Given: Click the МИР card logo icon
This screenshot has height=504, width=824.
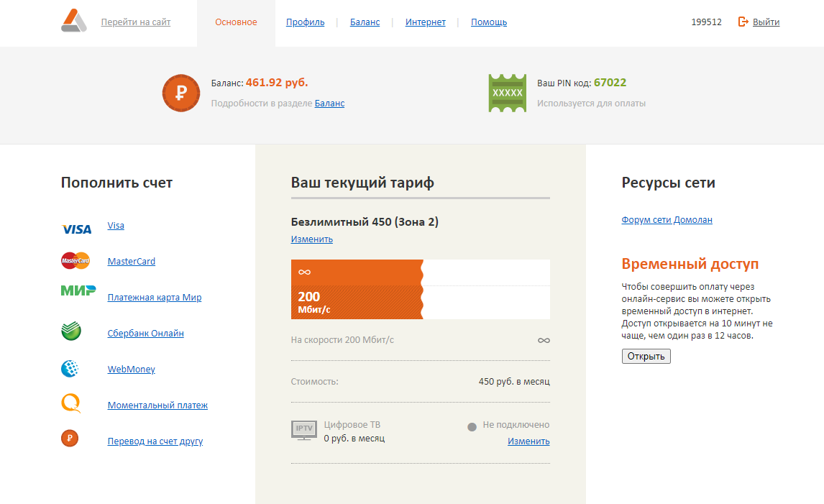Looking at the screenshot, I should point(78,290).
